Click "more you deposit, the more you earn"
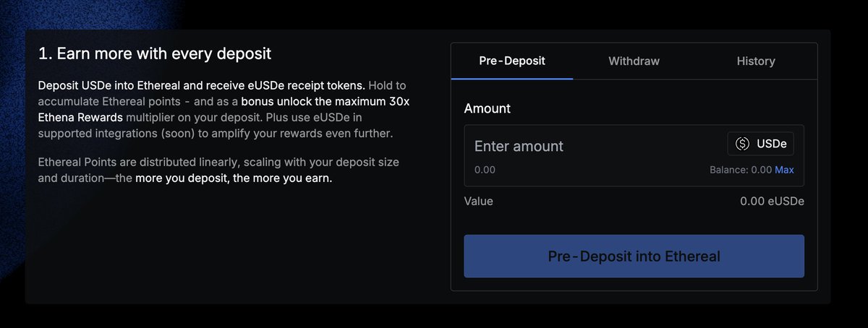This screenshot has height=328, width=868. pos(234,178)
